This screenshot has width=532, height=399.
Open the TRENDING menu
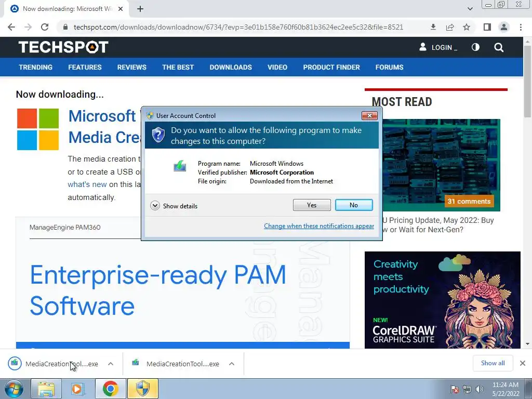(36, 67)
